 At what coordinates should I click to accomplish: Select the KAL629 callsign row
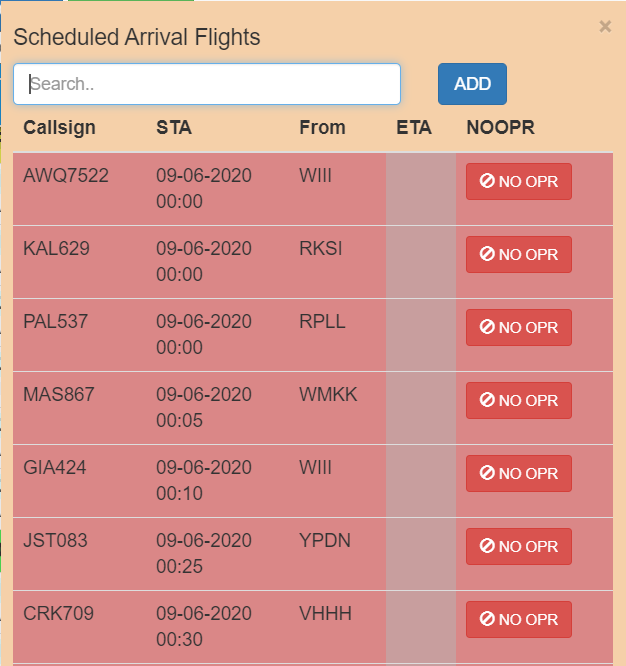[57, 249]
